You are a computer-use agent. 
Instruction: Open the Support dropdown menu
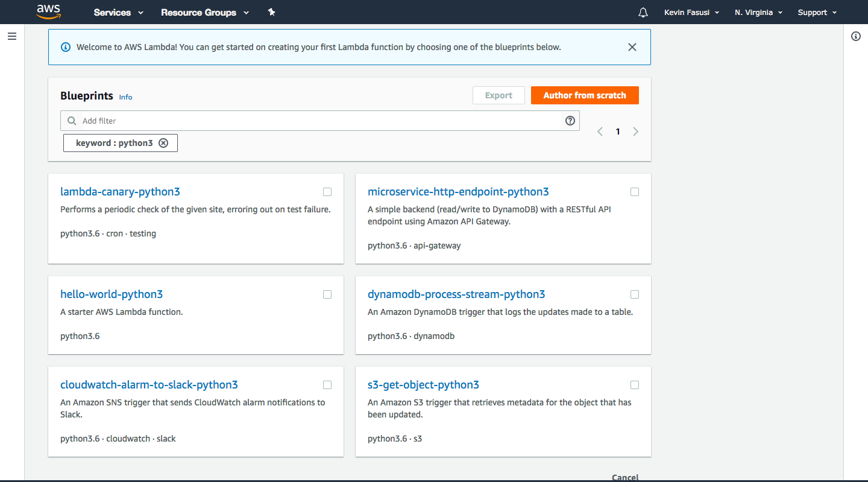pyautogui.click(x=817, y=12)
